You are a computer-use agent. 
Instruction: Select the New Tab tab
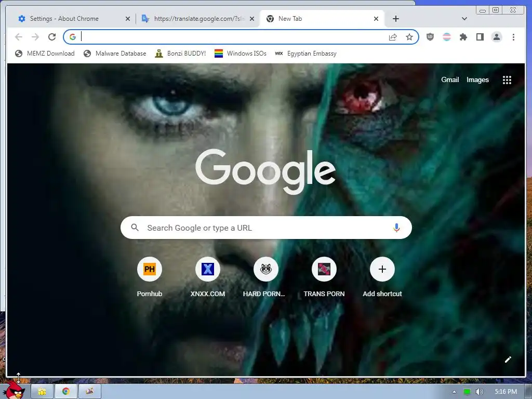[x=322, y=19]
